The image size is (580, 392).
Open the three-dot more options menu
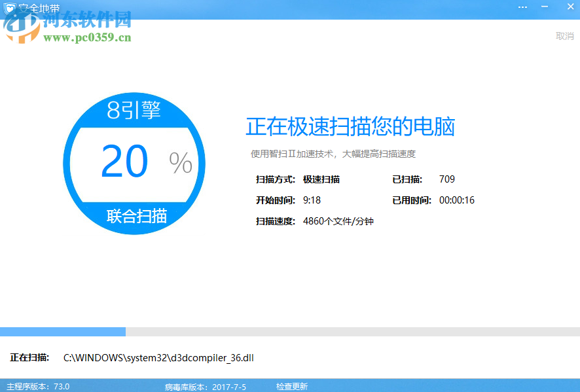tap(522, 7)
